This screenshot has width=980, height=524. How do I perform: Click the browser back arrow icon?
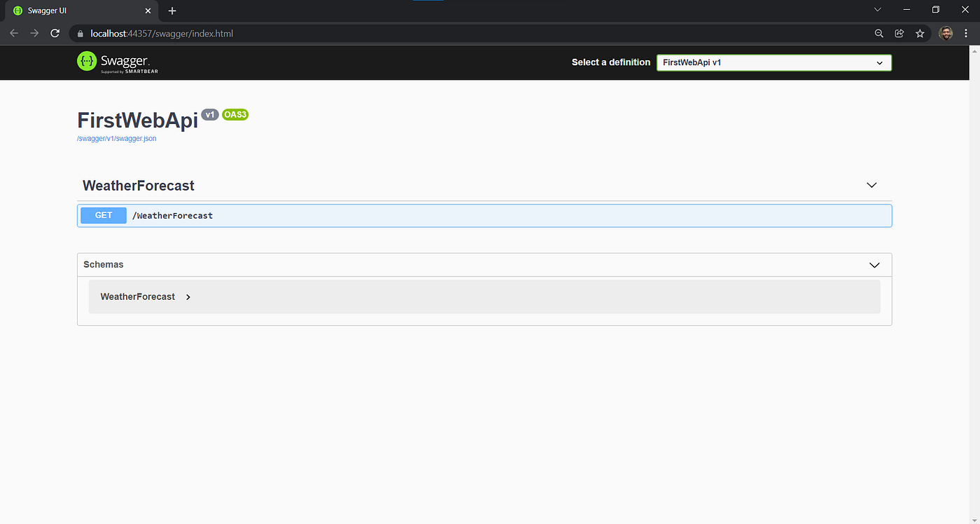14,33
